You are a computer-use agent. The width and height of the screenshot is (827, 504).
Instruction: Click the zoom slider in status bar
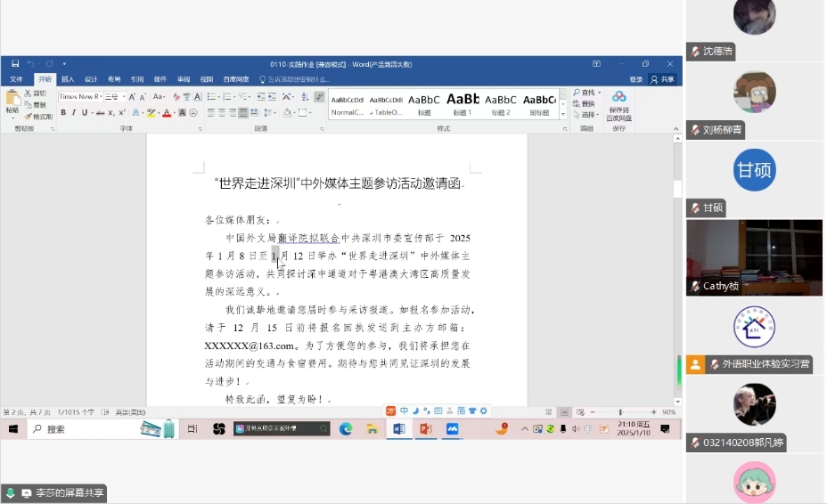pos(621,412)
